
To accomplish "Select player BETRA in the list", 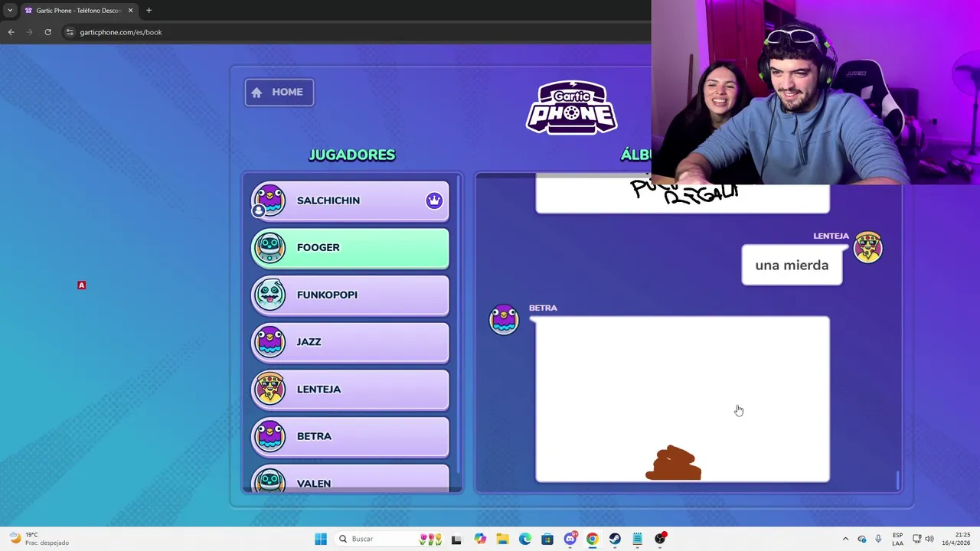I will 350,436.
